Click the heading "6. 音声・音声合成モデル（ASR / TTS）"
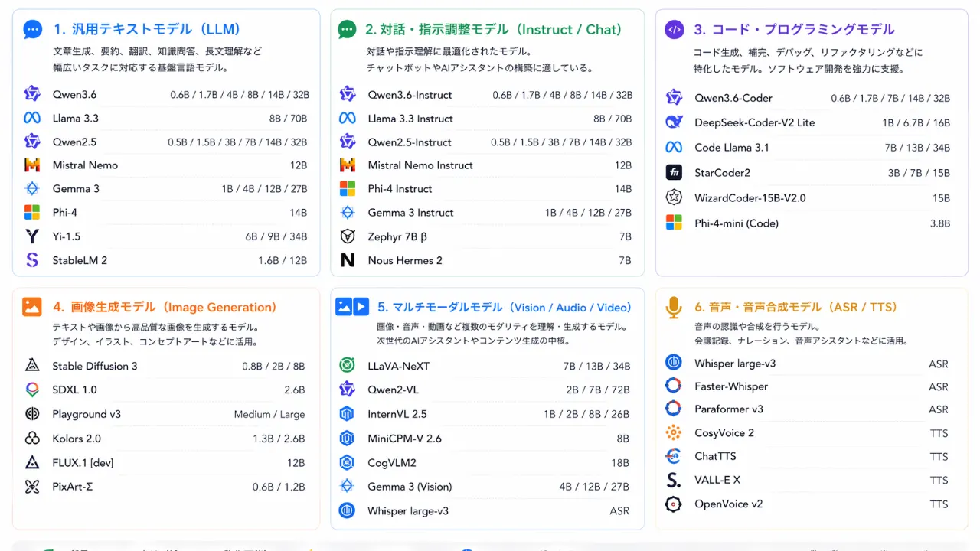 point(795,307)
